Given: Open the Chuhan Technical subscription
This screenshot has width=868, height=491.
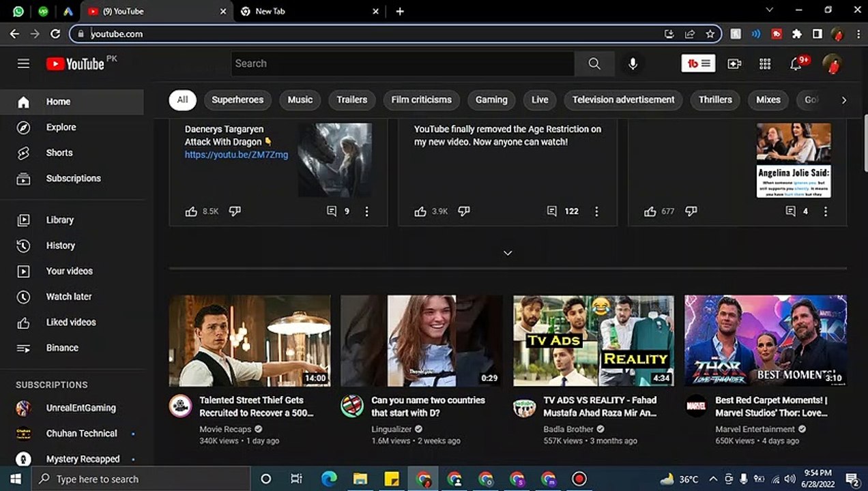Looking at the screenshot, I should click(72, 434).
